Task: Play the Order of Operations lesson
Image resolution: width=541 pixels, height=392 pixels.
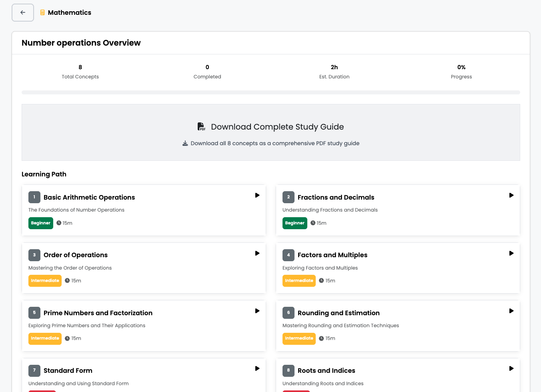Action: click(x=257, y=253)
